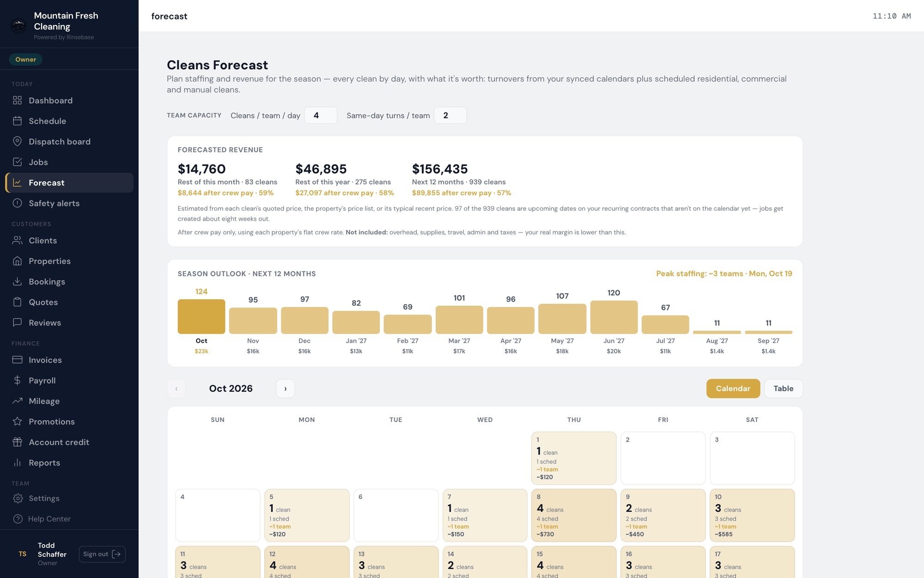Viewport: 924px width, 578px height.
Task: Select the Jun '27 bar in chart
Action: pos(614,317)
